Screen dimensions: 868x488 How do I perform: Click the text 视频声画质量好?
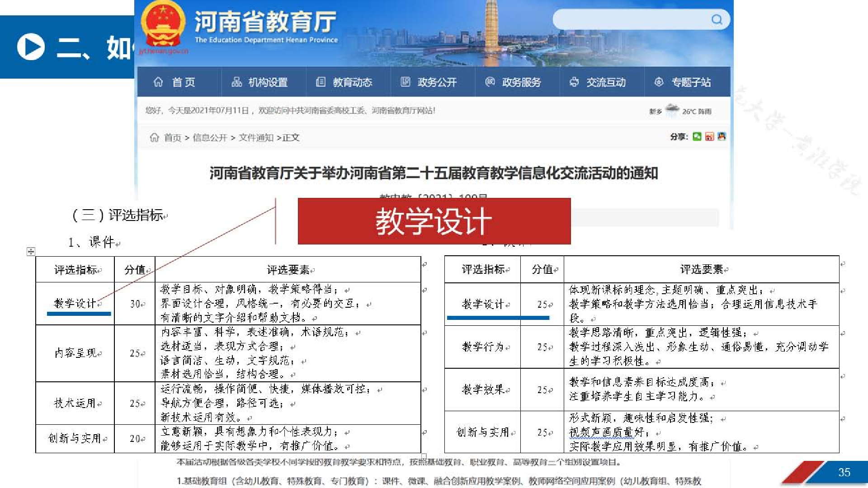pos(606,432)
